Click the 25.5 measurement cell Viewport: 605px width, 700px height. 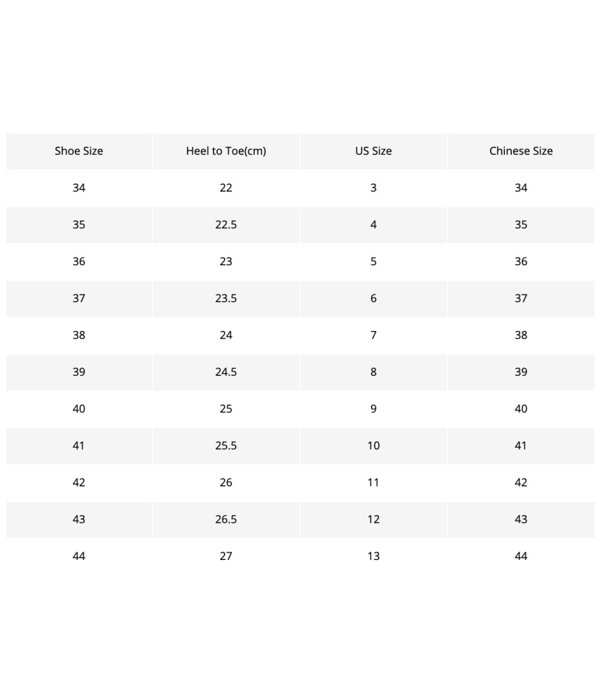[226, 445]
